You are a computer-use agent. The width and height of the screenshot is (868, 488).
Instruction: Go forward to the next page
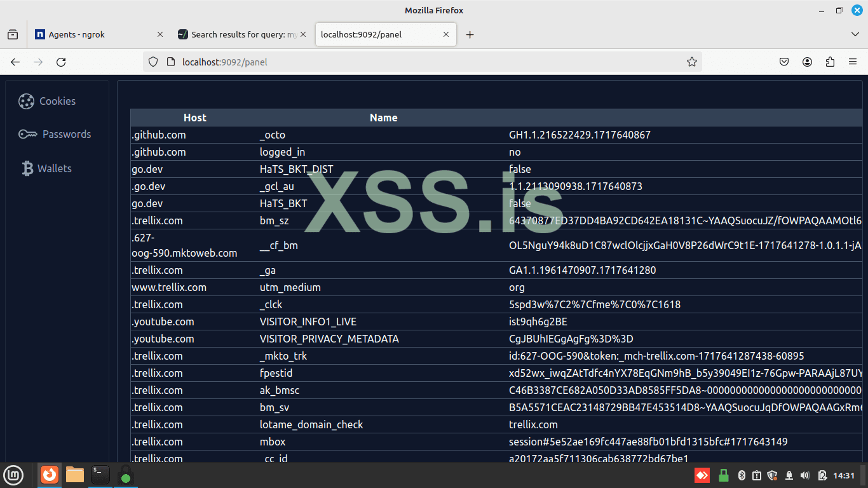pos(38,62)
